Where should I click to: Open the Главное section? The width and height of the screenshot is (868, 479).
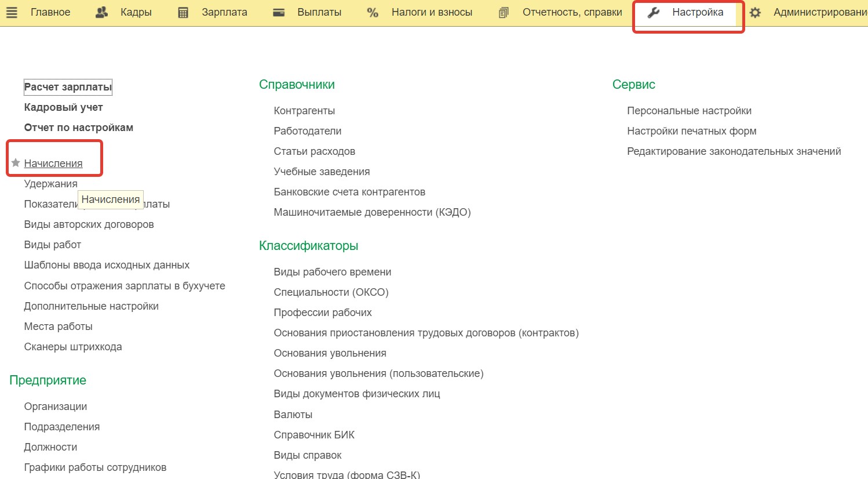(x=50, y=12)
